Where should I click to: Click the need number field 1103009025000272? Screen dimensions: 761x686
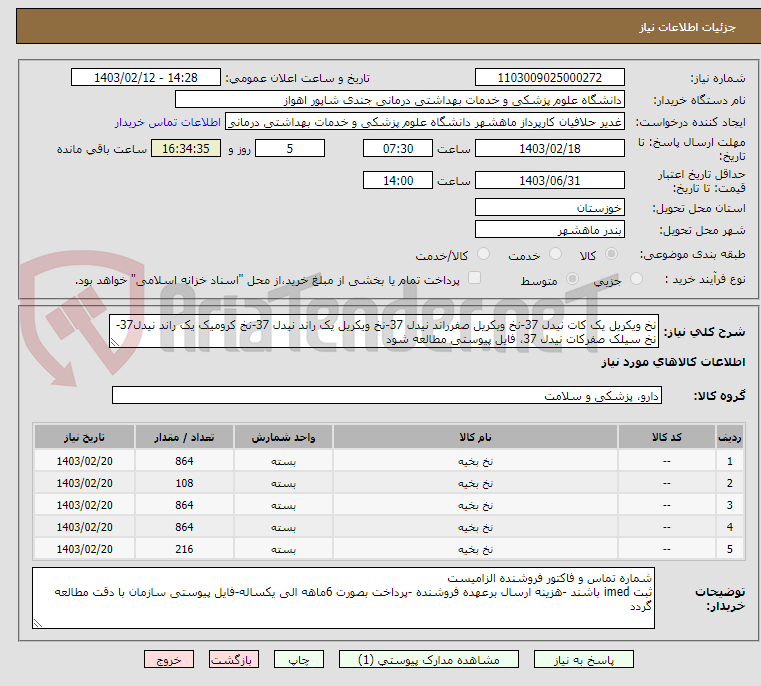coord(549,78)
